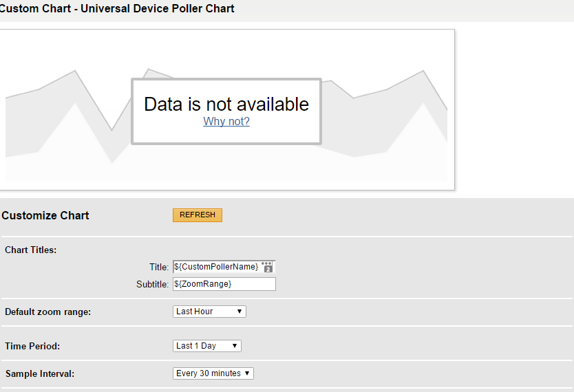
Task: Expand the Time Period "Last 1 Day" dropdown
Action: click(x=207, y=346)
